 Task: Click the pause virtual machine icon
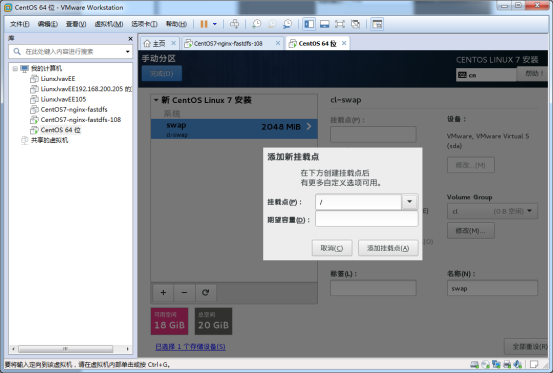click(x=204, y=24)
